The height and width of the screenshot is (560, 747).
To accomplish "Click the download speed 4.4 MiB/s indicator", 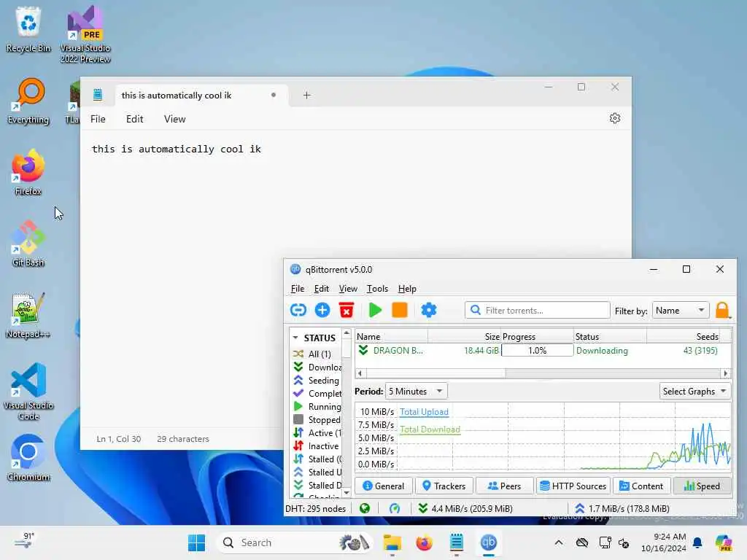I will tap(465, 508).
